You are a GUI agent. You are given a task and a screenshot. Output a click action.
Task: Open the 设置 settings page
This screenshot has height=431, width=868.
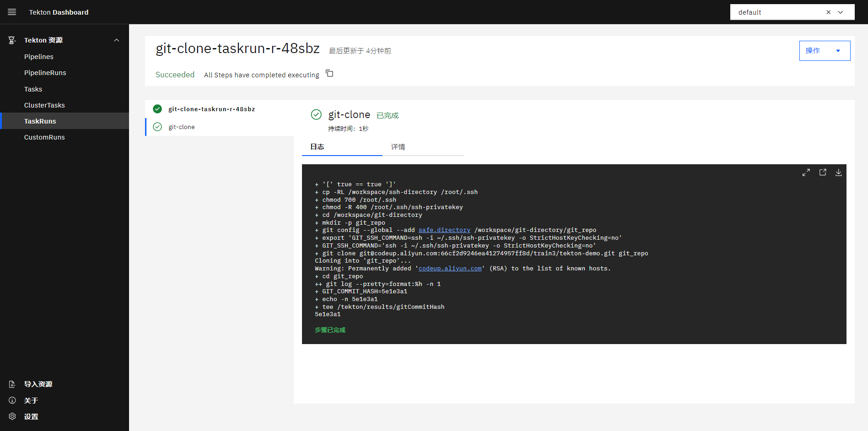tap(31, 416)
